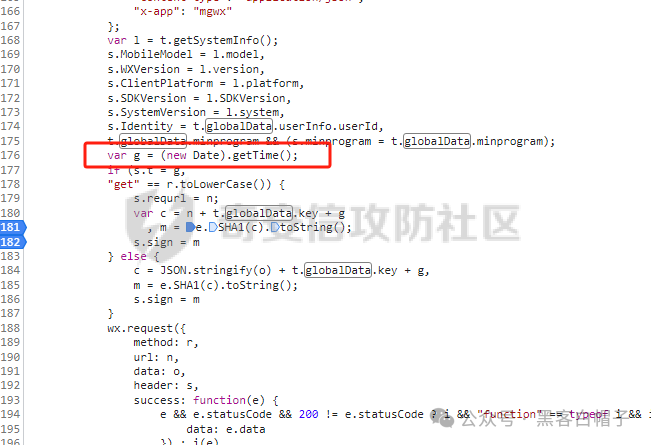Image resolution: width=651 pixels, height=445 pixels.
Task: Click the inline breakpoint marker before e.SHA1
Action: click(x=190, y=227)
